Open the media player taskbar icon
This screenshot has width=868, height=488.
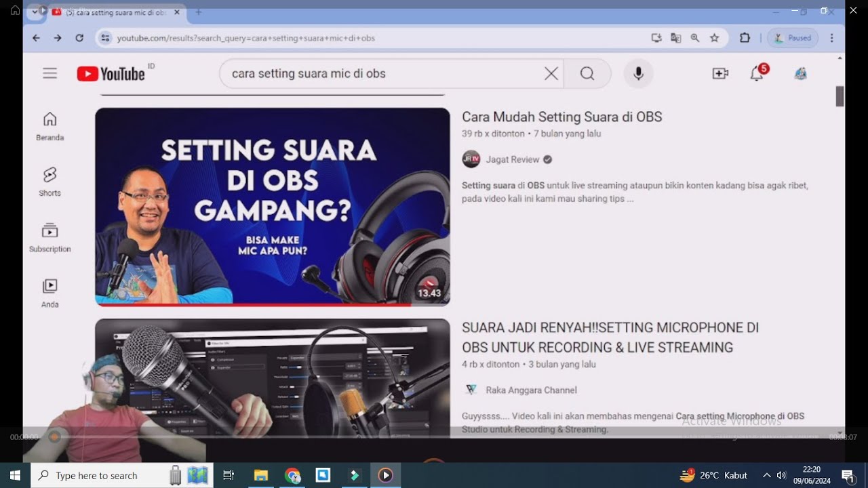coord(385,475)
